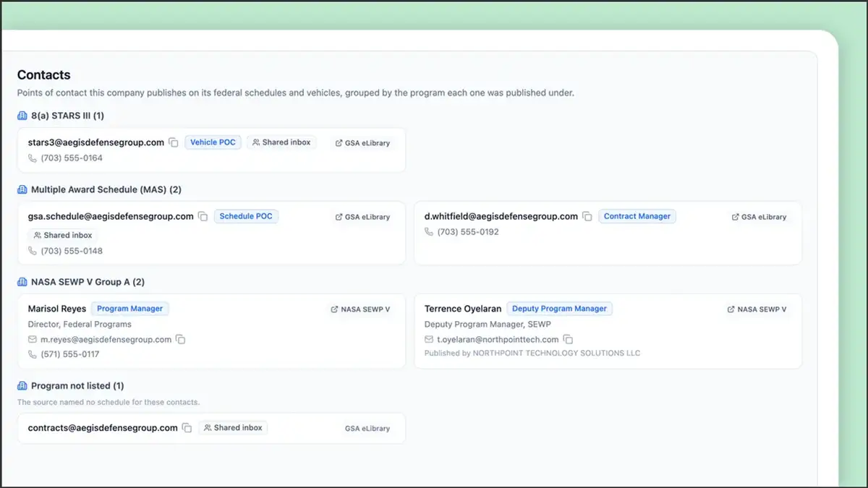Click the Deputy Program Manager badge

(559, 309)
